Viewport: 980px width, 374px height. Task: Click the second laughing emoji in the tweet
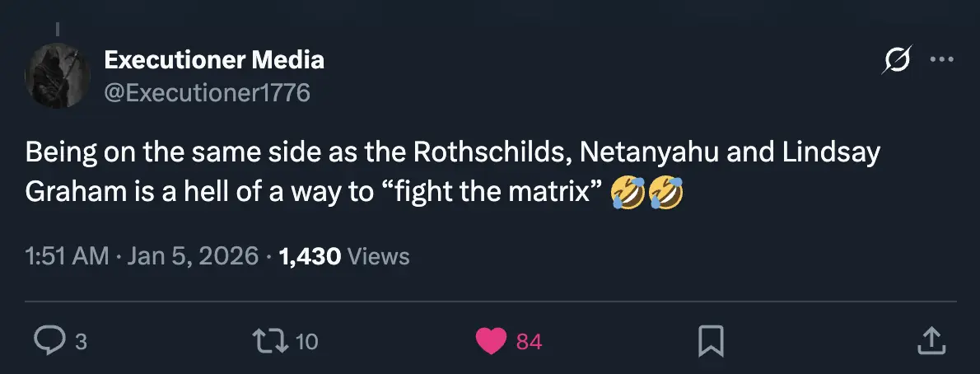665,194
